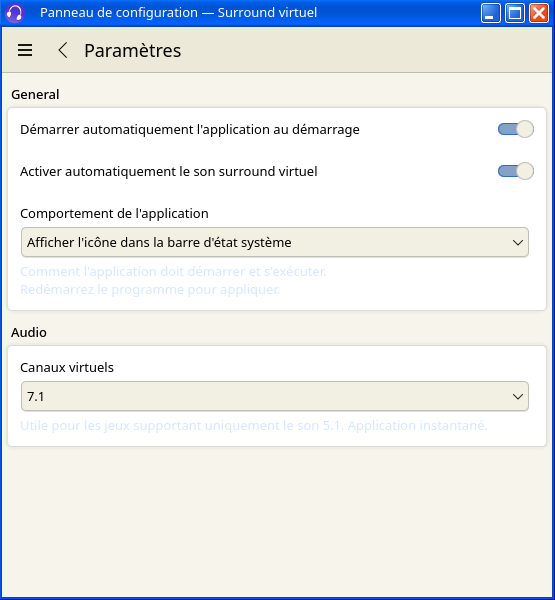Click the Paramètres page title
Image resolution: width=555 pixels, height=600 pixels.
tap(132, 51)
